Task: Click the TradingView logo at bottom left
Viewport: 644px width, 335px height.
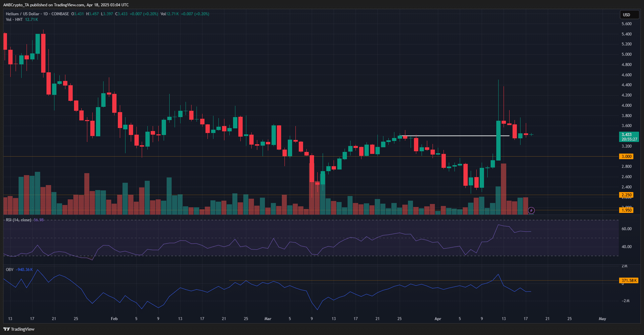Action: [x=19, y=329]
